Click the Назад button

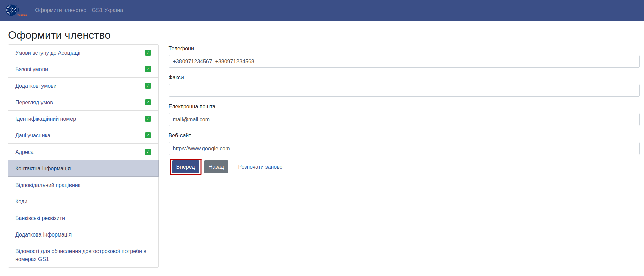click(x=216, y=167)
